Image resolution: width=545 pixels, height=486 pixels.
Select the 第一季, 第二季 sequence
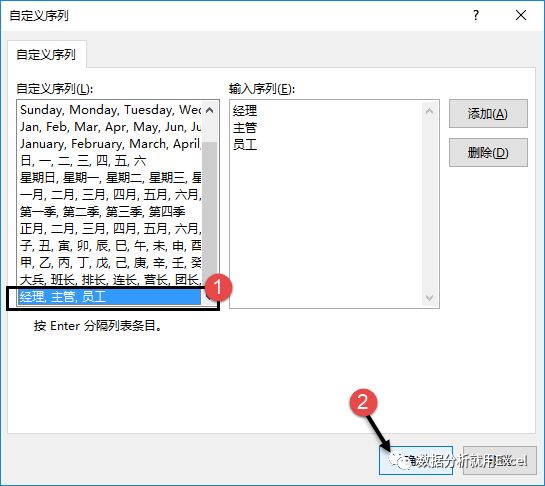(110, 212)
